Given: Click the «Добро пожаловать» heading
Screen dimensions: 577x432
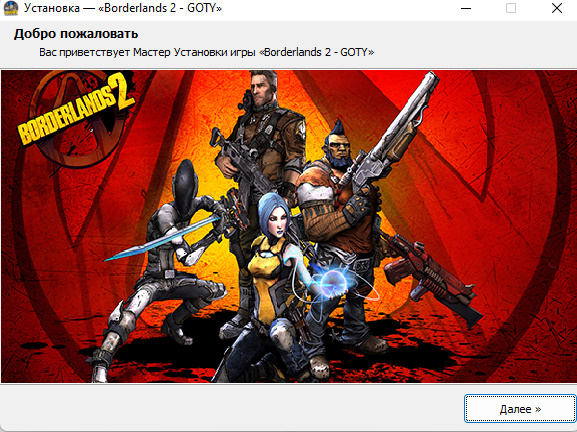Looking at the screenshot, I should click(x=76, y=34).
